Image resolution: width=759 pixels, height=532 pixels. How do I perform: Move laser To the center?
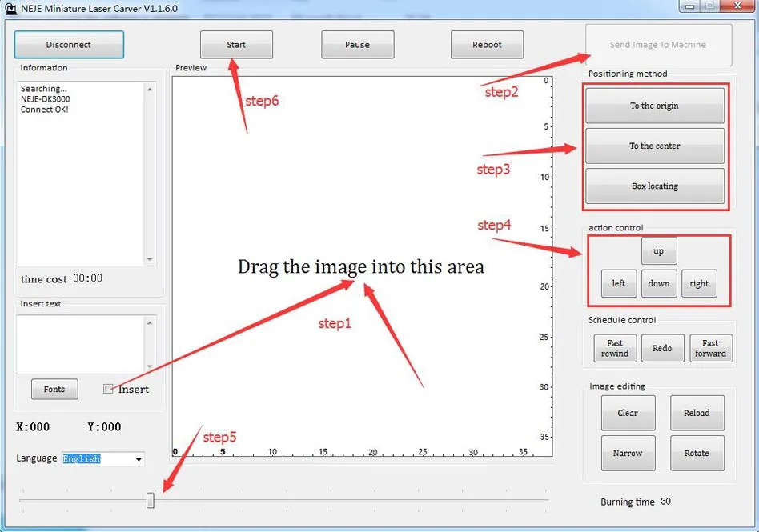[654, 146]
